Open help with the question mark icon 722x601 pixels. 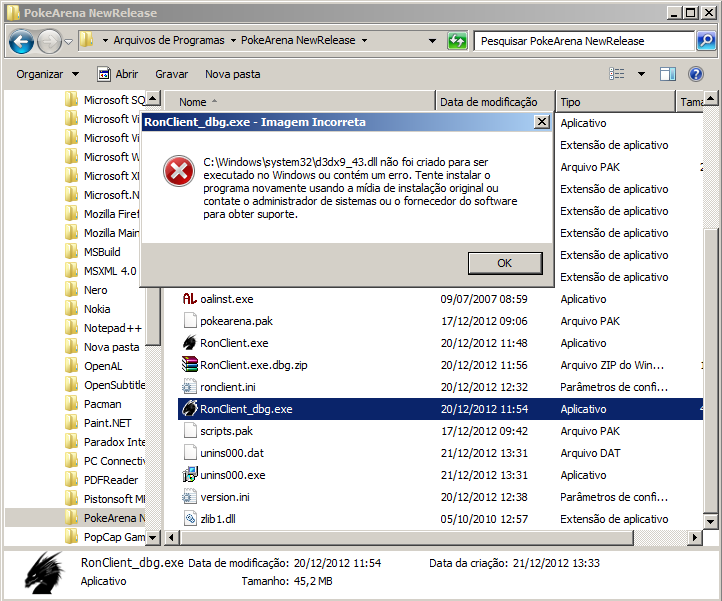tap(696, 74)
